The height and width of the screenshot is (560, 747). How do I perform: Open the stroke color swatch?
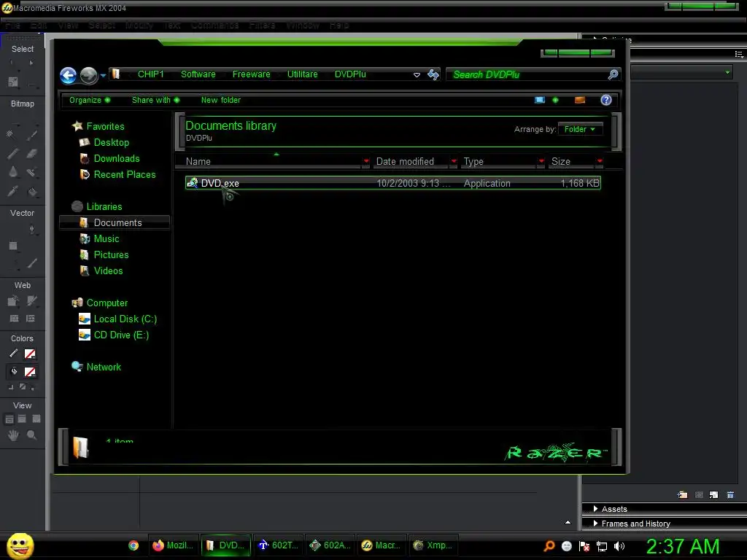pos(30,354)
